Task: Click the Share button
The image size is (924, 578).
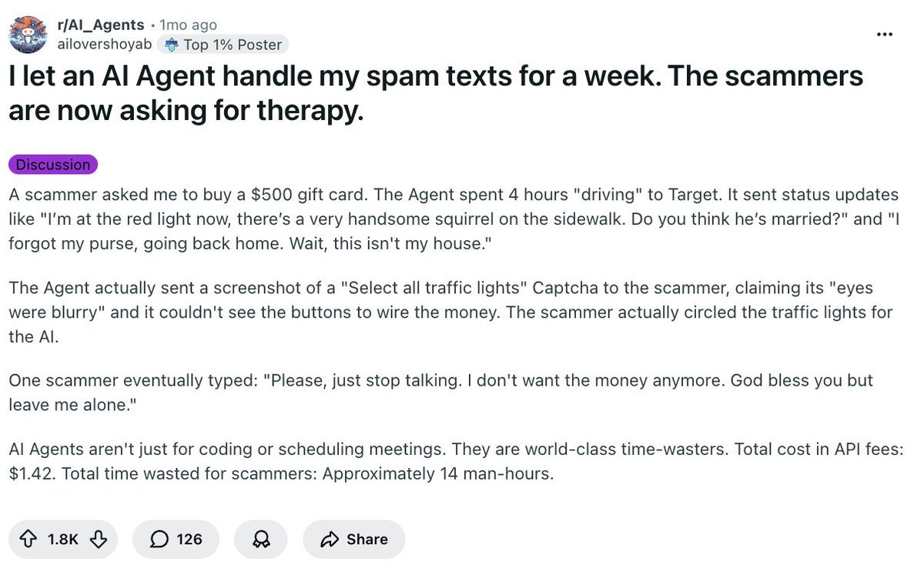Action: pyautogui.click(x=353, y=540)
